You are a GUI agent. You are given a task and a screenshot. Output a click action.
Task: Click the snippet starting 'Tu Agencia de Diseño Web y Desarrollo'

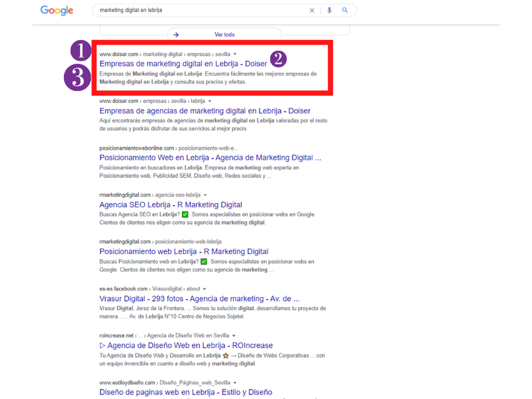click(212, 360)
